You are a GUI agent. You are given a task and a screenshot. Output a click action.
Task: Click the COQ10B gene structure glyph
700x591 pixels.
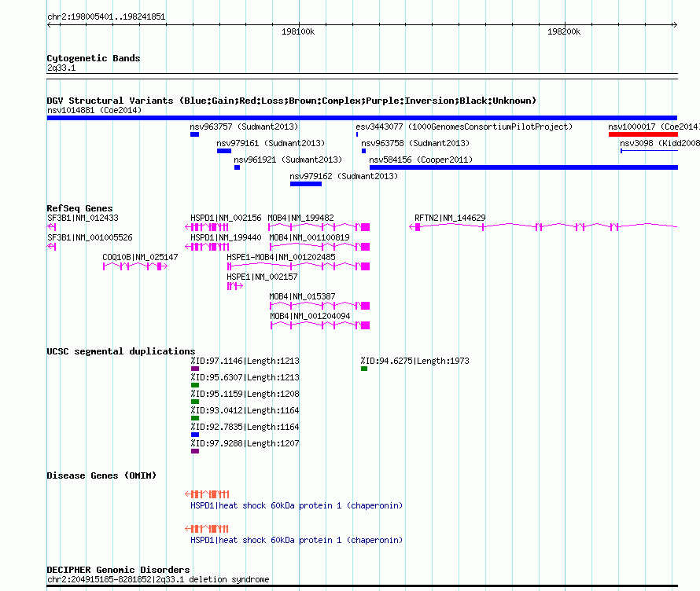coord(135,266)
